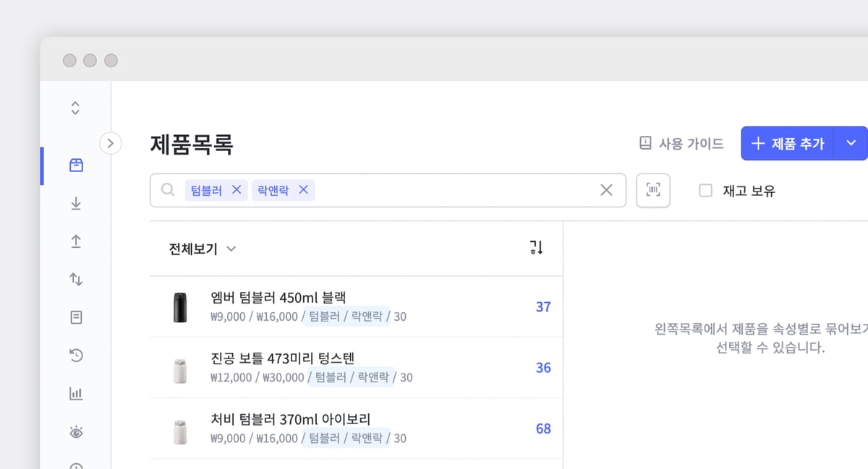Image resolution: width=868 pixels, height=469 pixels.
Task: Click the 제품 추가 button
Action: click(x=788, y=143)
